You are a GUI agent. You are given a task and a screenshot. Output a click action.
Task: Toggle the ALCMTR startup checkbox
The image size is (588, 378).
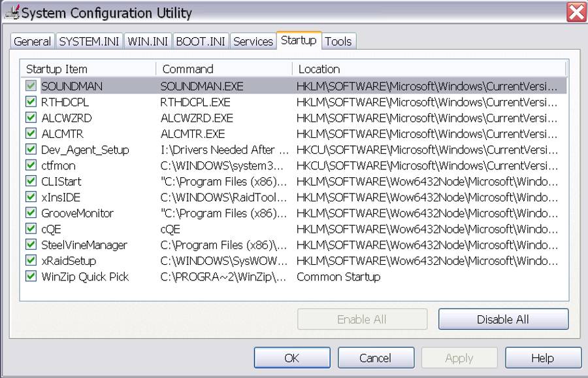(31, 133)
